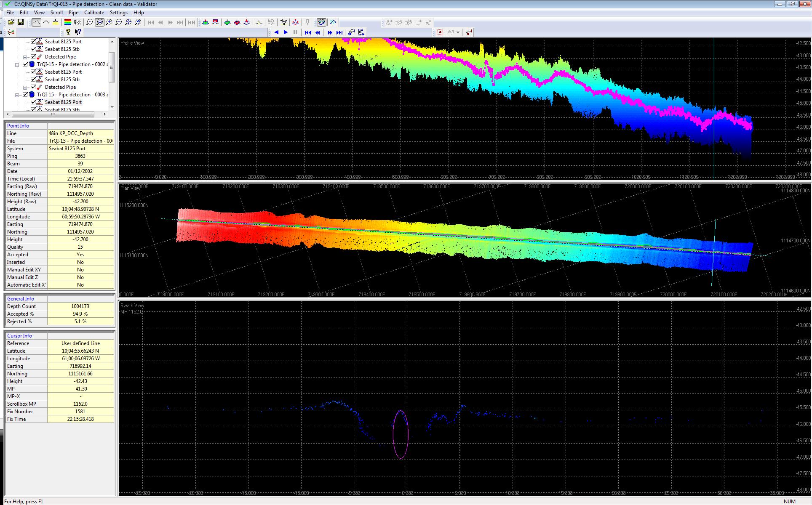This screenshot has height=505, width=812.
Task: Click the save floppy disk icon
Action: click(20, 22)
